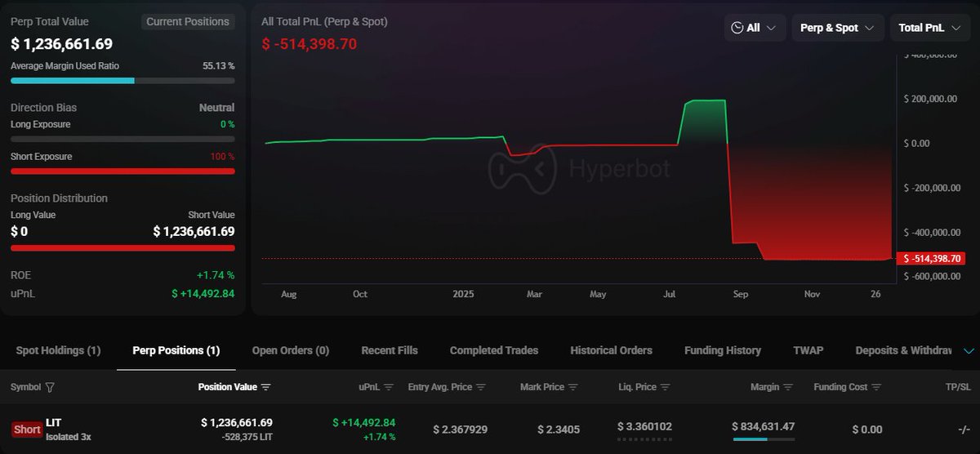Click the Symbol column filter funnel icon
Image resolution: width=980 pixels, height=454 pixels.
click(x=50, y=387)
